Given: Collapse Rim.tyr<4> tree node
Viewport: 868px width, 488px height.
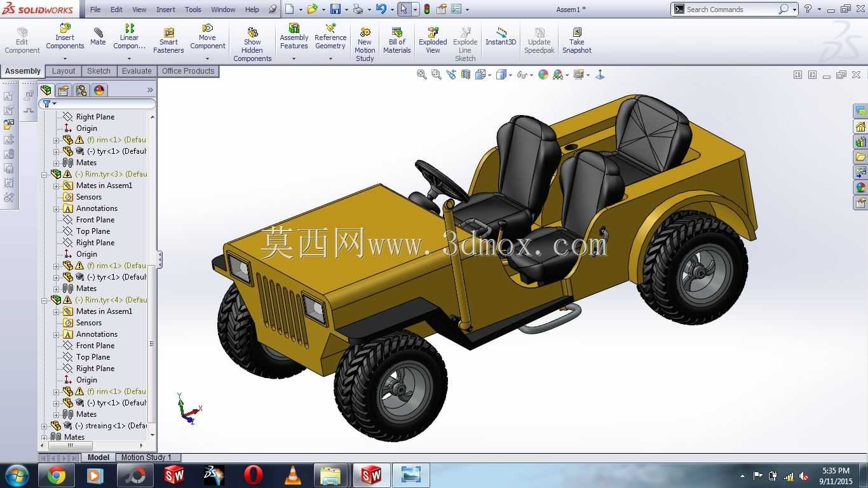Looking at the screenshot, I should tap(44, 300).
